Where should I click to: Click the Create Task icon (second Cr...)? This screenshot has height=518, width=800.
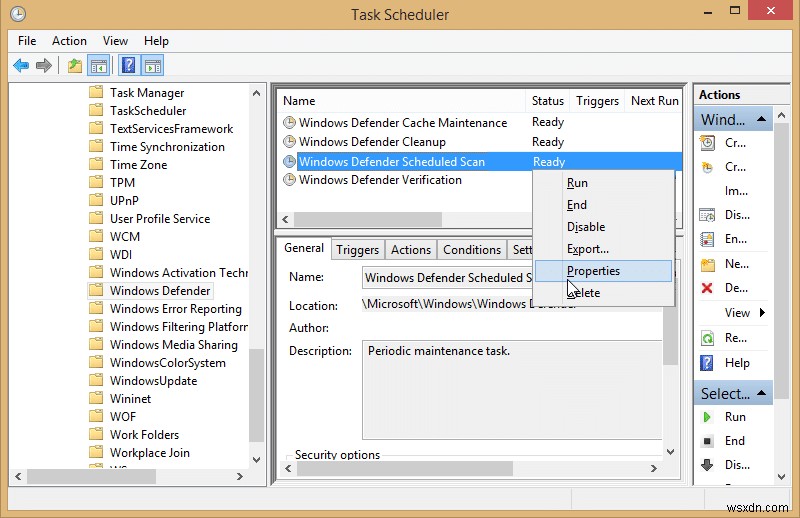[x=707, y=167]
